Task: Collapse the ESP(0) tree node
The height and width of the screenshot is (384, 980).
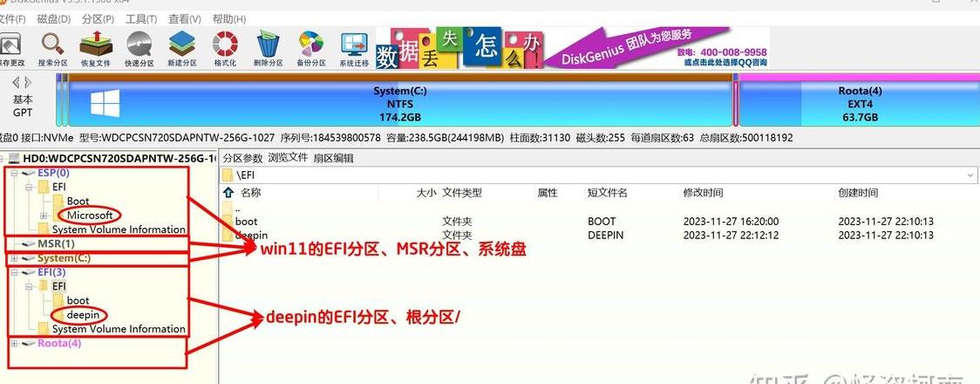Action: [14, 173]
